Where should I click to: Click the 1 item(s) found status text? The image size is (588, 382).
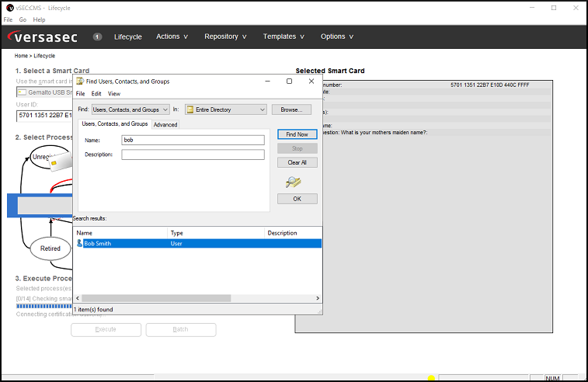pos(93,309)
